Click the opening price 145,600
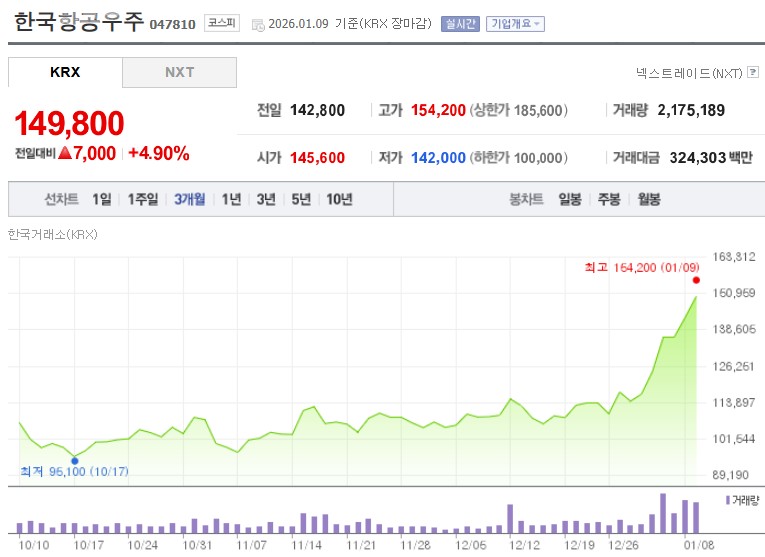 coord(317,158)
